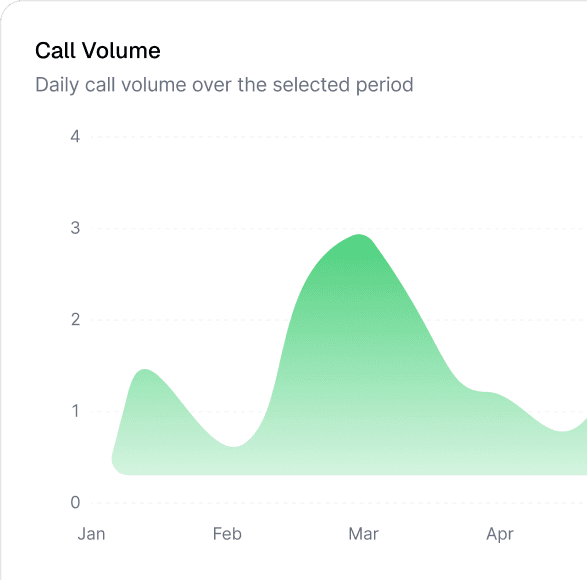Click the y-axis value 0
Image resolution: width=587 pixels, height=580 pixels.
coord(75,502)
